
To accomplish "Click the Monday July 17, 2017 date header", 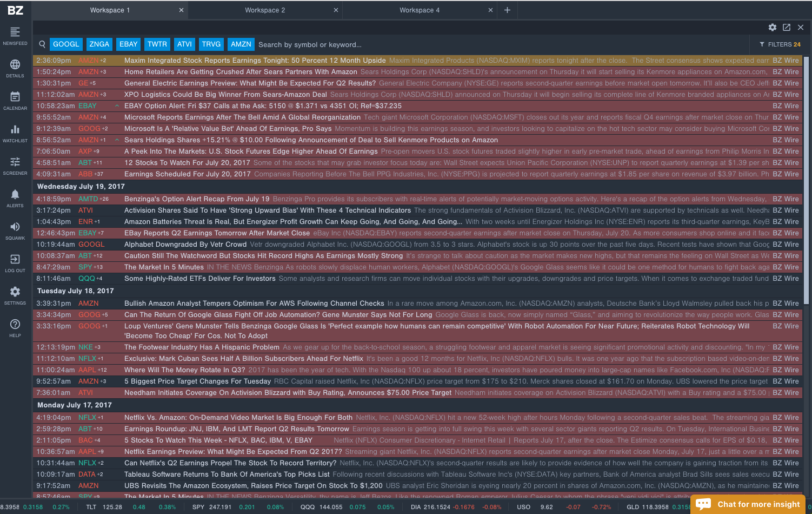I will [75, 405].
